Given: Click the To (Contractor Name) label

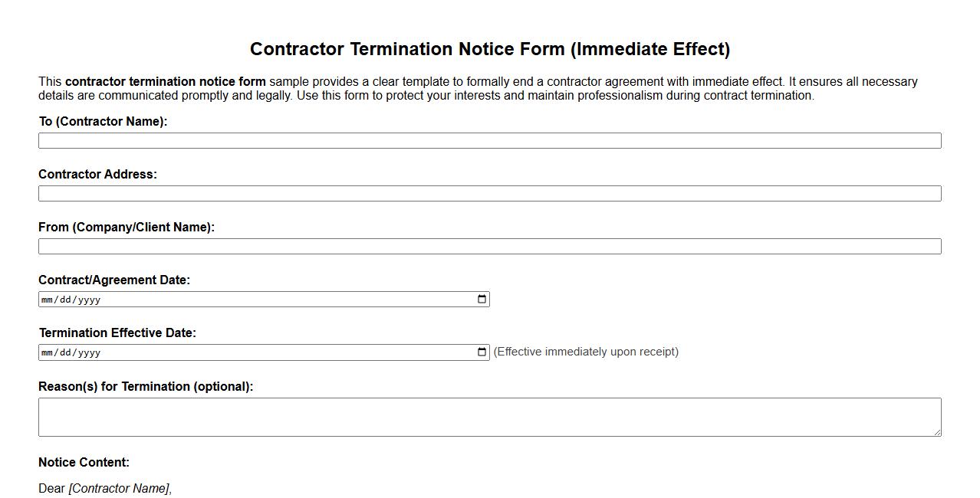Looking at the screenshot, I should (103, 121).
